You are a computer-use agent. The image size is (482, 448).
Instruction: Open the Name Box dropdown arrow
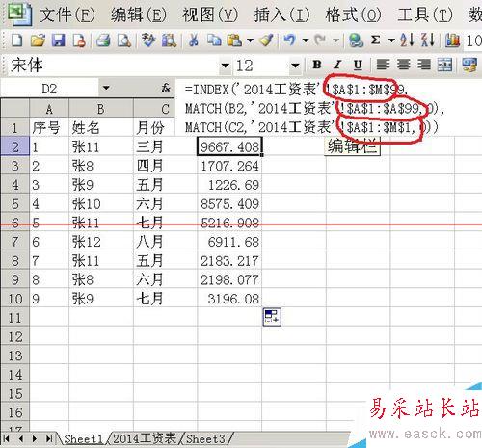coord(106,88)
